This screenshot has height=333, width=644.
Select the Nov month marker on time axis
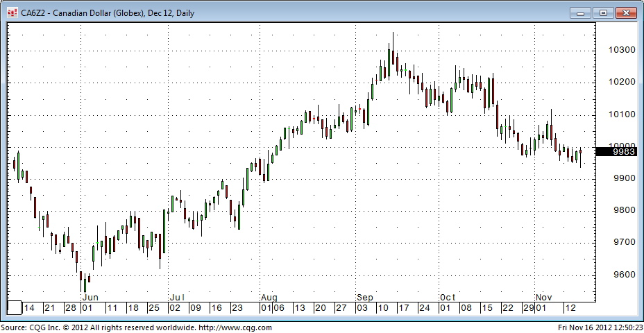pyautogui.click(x=543, y=297)
